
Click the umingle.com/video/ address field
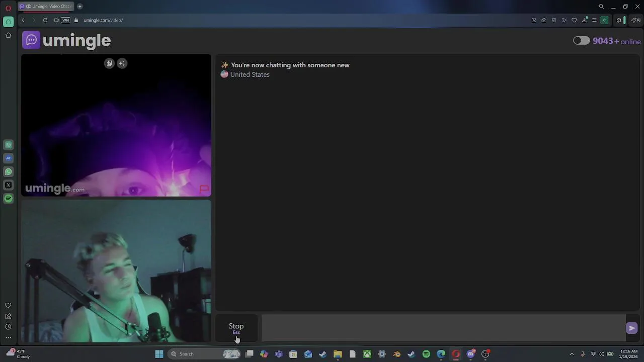(103, 20)
